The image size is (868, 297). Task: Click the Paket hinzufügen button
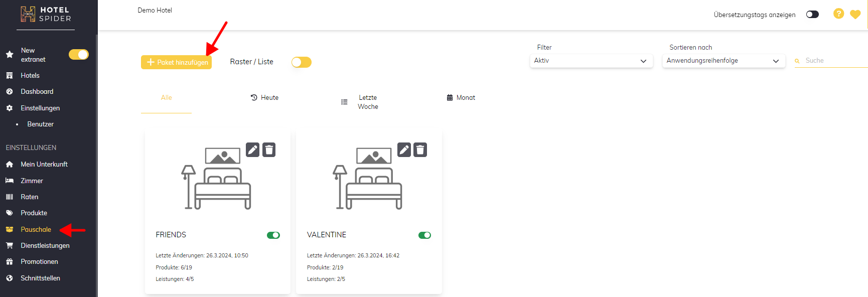(176, 62)
